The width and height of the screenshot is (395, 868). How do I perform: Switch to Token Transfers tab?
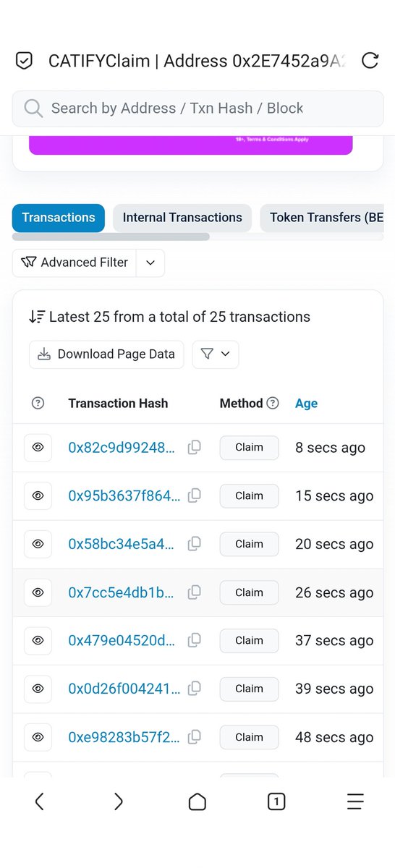pos(322,218)
